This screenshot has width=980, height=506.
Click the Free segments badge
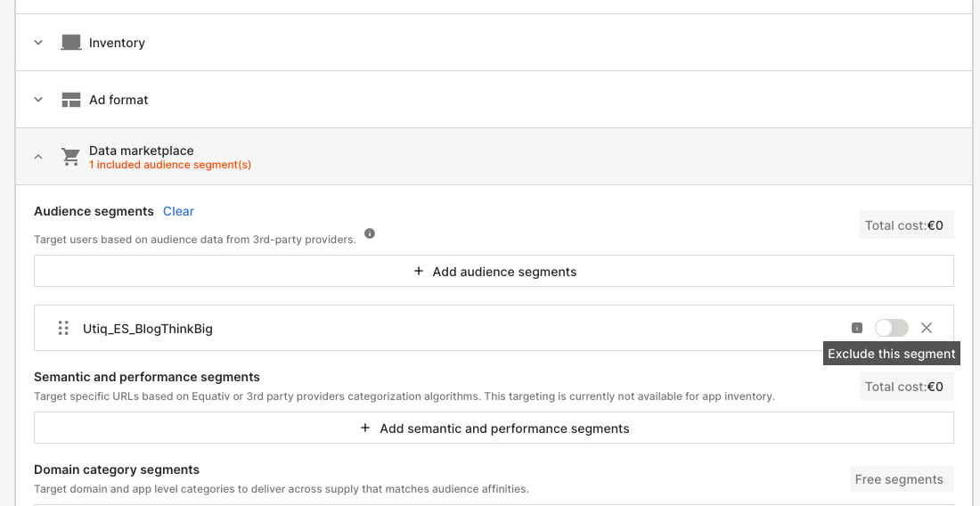pyautogui.click(x=899, y=479)
